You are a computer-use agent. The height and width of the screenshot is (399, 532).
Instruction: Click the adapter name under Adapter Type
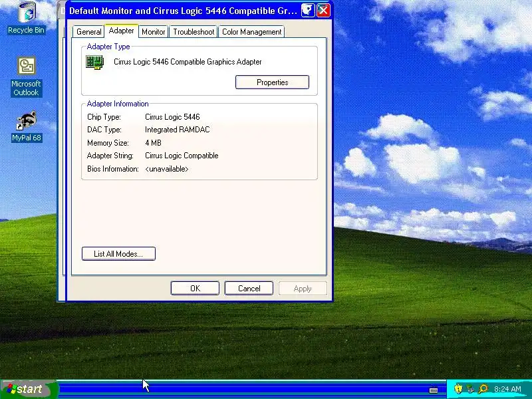(x=188, y=62)
